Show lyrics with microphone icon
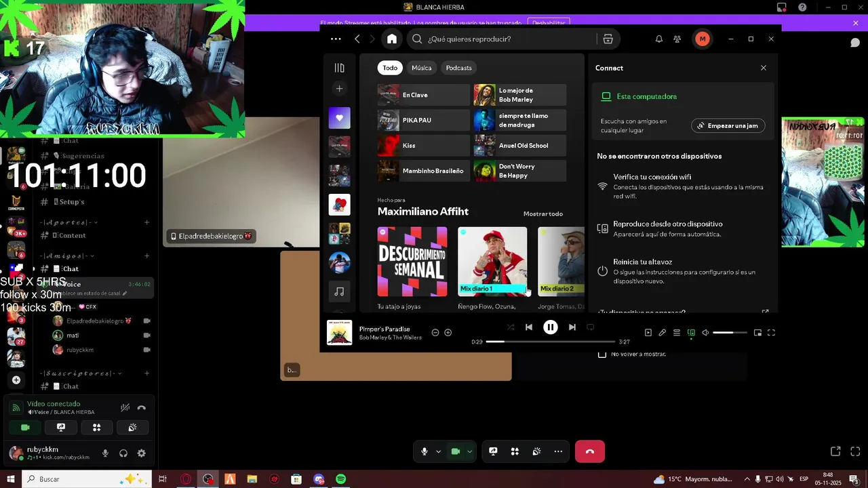 point(663,333)
